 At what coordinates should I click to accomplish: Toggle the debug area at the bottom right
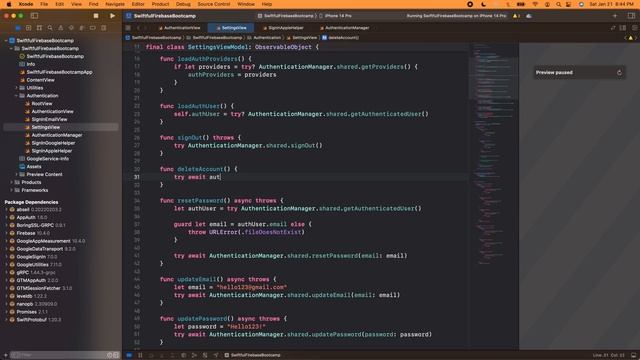click(633, 355)
